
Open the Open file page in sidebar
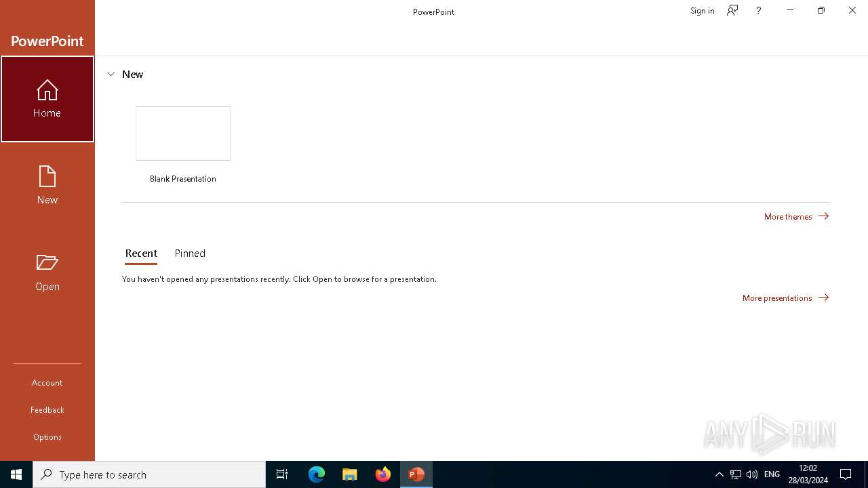click(x=47, y=272)
